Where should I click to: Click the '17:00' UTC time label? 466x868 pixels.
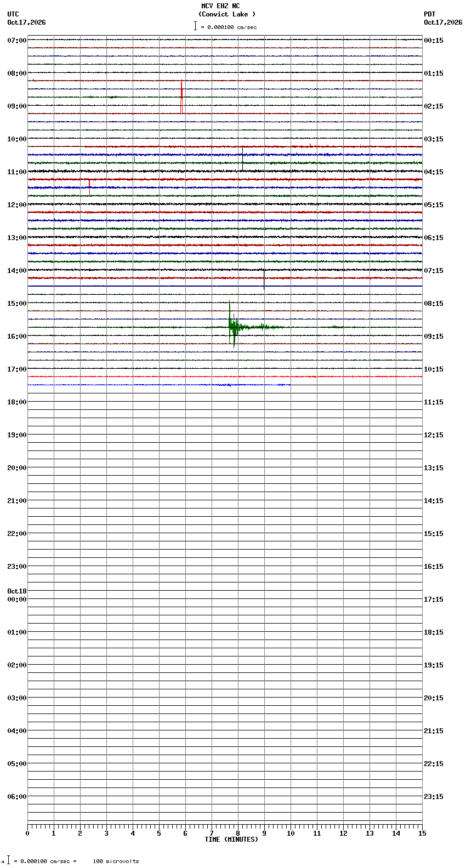[17, 369]
